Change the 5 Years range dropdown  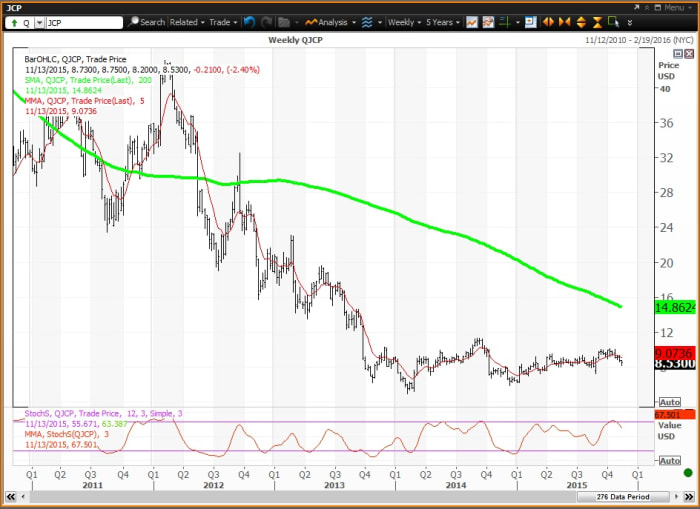pyautogui.click(x=443, y=22)
